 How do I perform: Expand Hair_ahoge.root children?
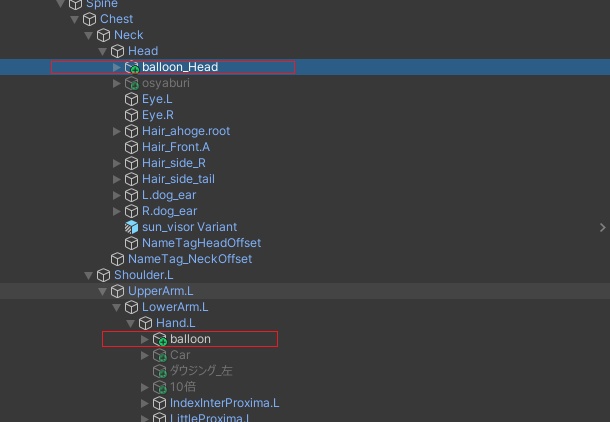click(117, 131)
